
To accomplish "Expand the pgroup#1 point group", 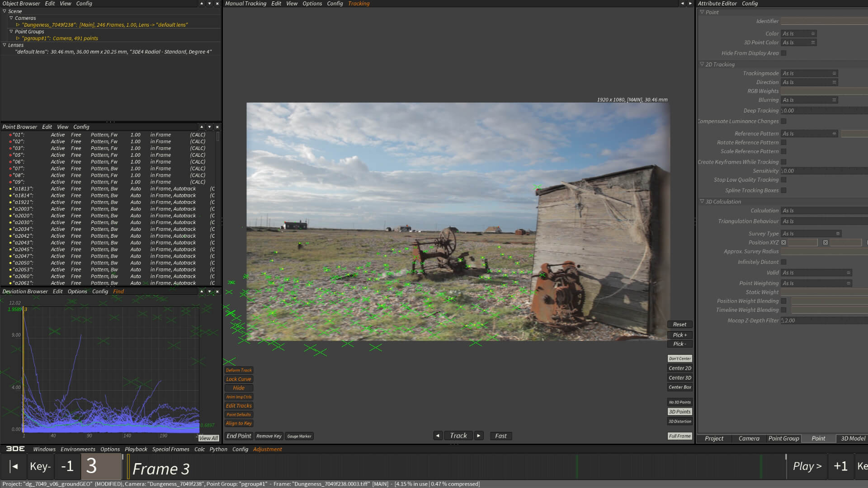I will pos(18,38).
